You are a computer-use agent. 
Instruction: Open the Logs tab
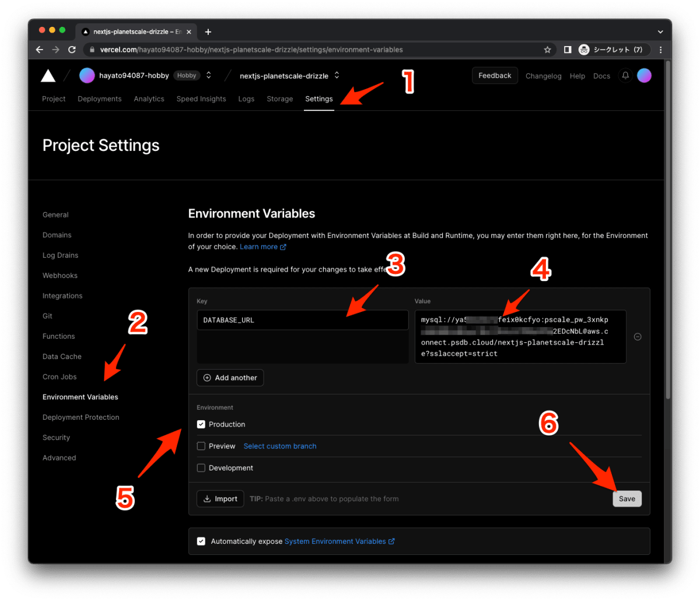pyautogui.click(x=246, y=99)
